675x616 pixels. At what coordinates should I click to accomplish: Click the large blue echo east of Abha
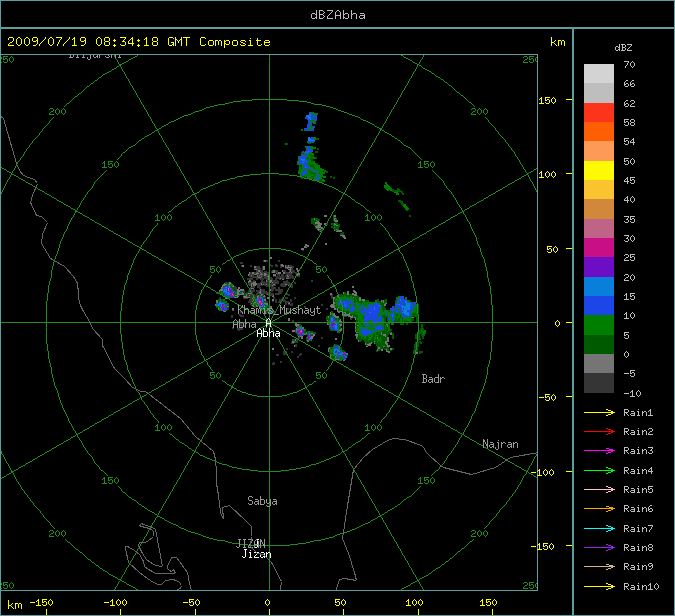(370, 319)
